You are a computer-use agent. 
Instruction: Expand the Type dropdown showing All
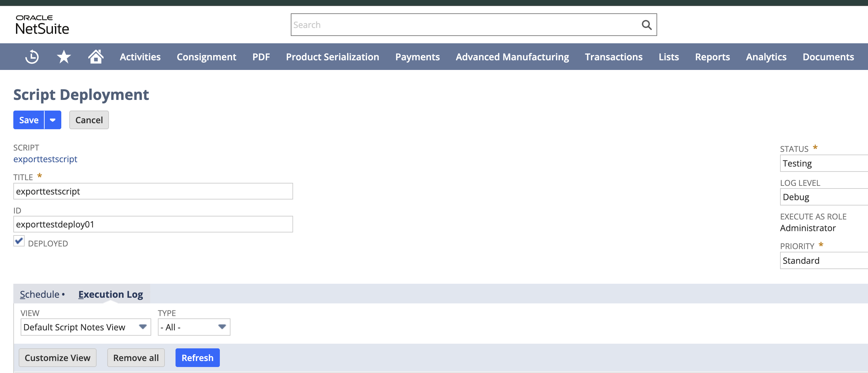[194, 327]
